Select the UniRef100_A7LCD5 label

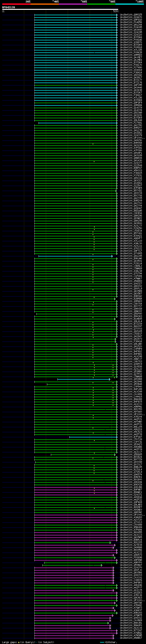[x=131, y=50]
